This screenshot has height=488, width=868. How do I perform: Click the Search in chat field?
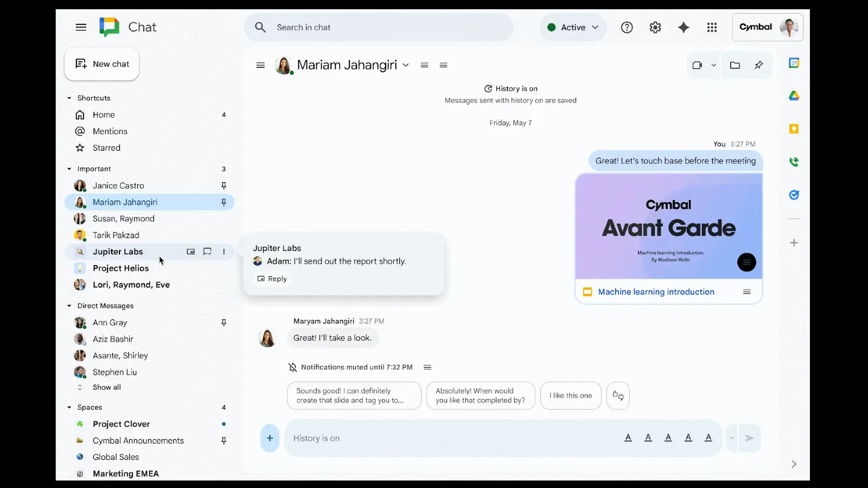click(380, 27)
